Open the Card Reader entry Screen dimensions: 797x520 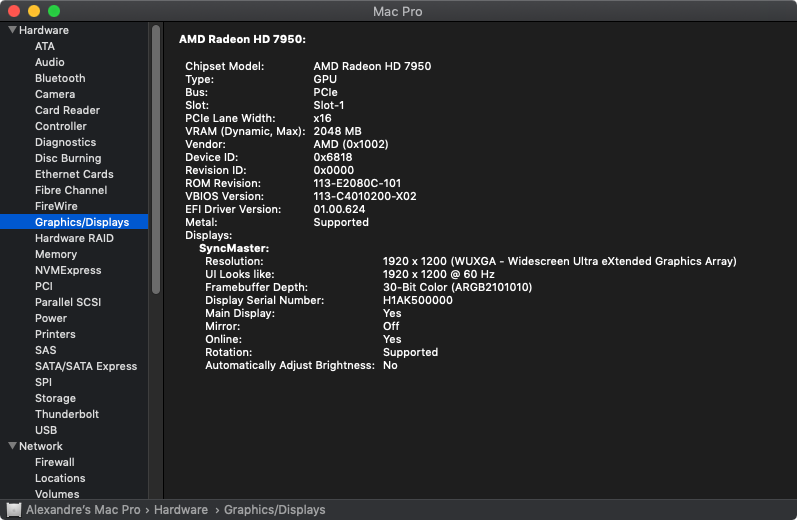pyautogui.click(x=67, y=110)
